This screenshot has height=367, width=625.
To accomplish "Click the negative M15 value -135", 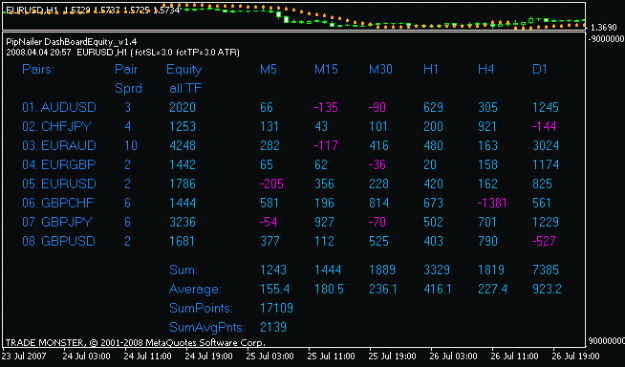I will tap(326, 107).
